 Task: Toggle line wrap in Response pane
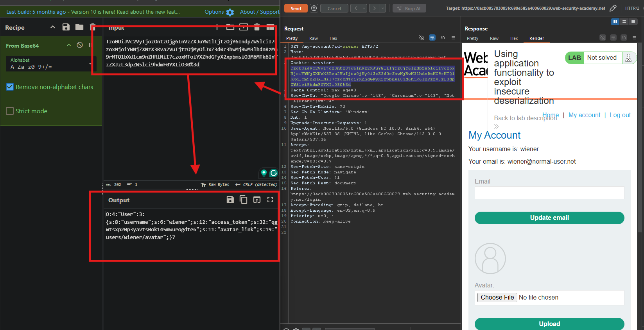(x=613, y=38)
